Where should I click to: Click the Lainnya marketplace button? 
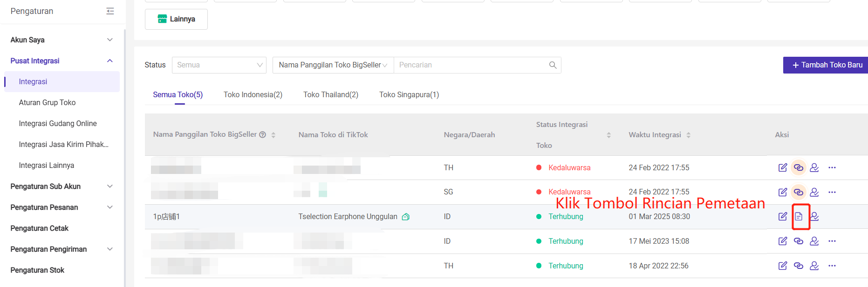click(176, 19)
